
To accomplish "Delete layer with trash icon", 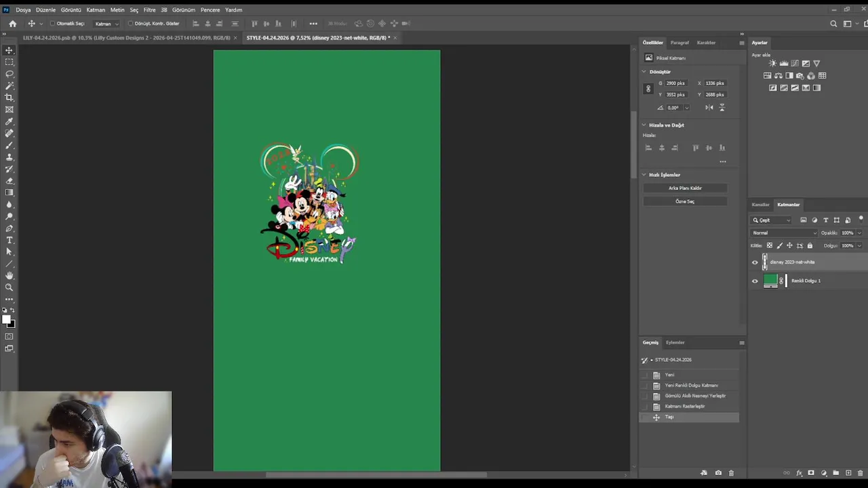I will 861,473.
